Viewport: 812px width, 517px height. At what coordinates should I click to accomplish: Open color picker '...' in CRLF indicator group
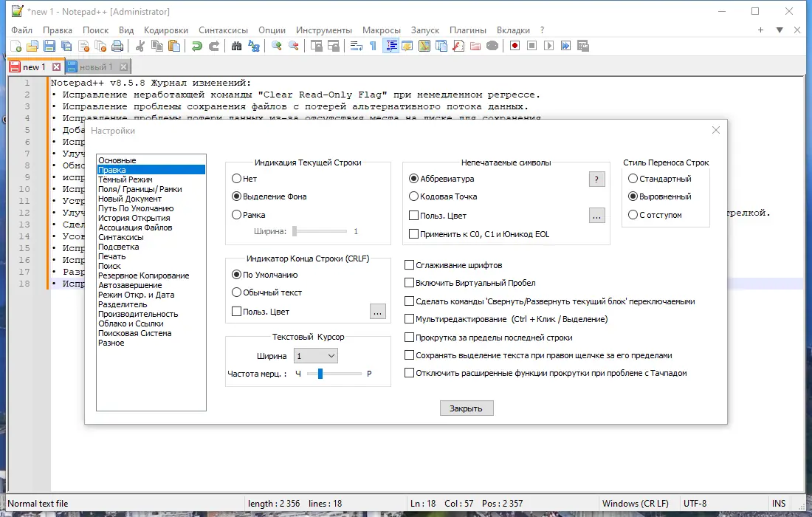377,312
